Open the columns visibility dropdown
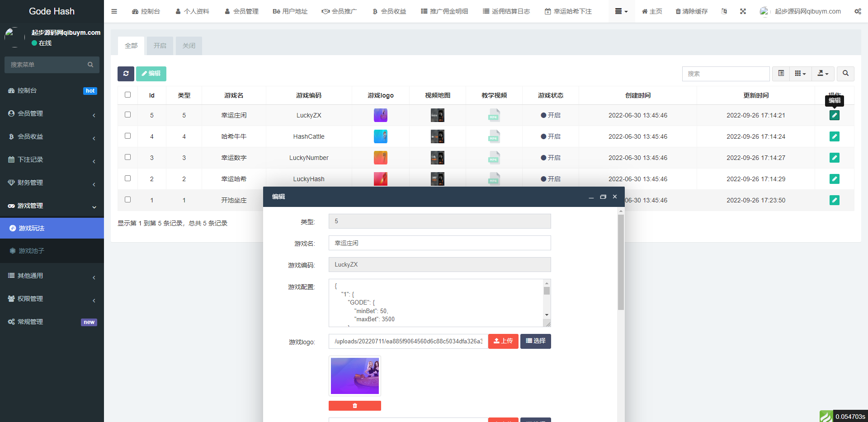The height and width of the screenshot is (422, 868). (x=800, y=73)
